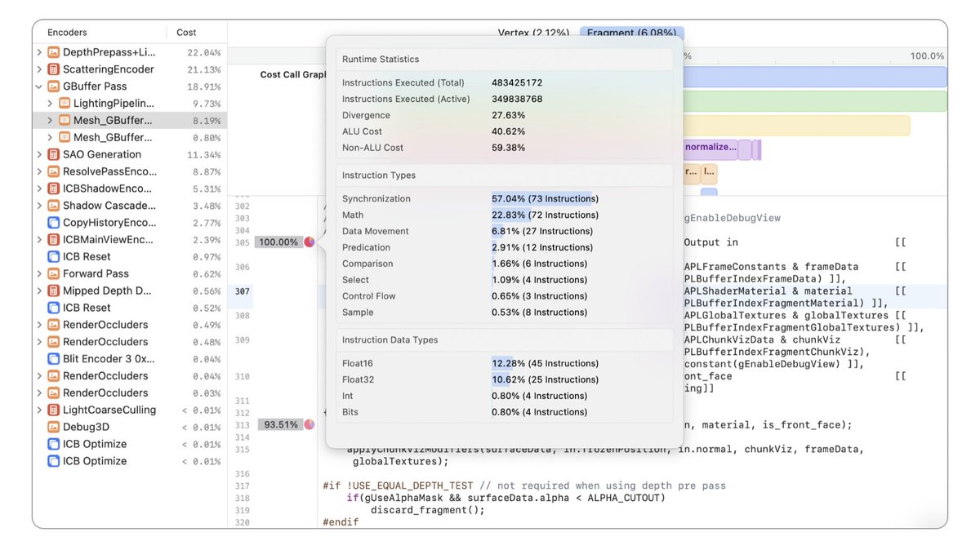Switch to the Fragment (6.08%) tab
This screenshot has width=980, height=550.
(632, 34)
